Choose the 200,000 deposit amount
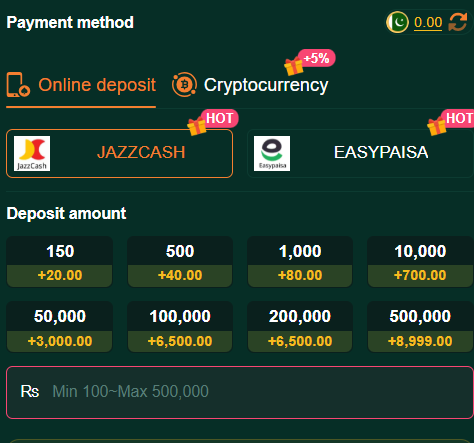474x443 pixels. click(x=300, y=327)
